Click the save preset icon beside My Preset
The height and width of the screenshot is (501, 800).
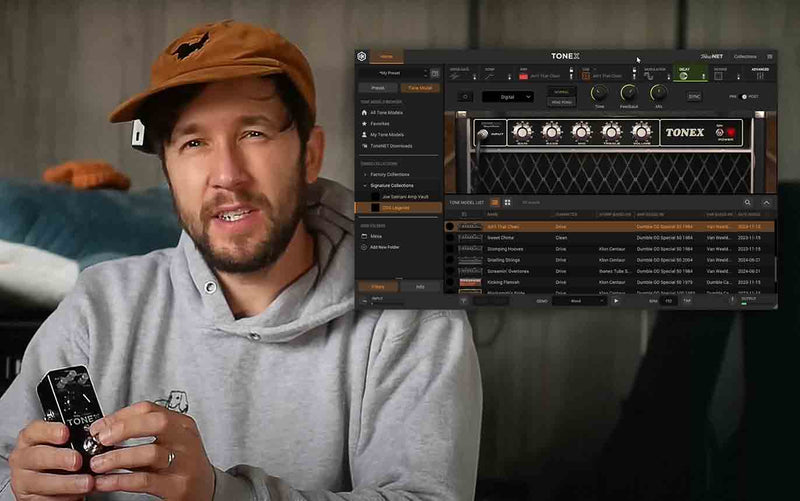coord(435,73)
